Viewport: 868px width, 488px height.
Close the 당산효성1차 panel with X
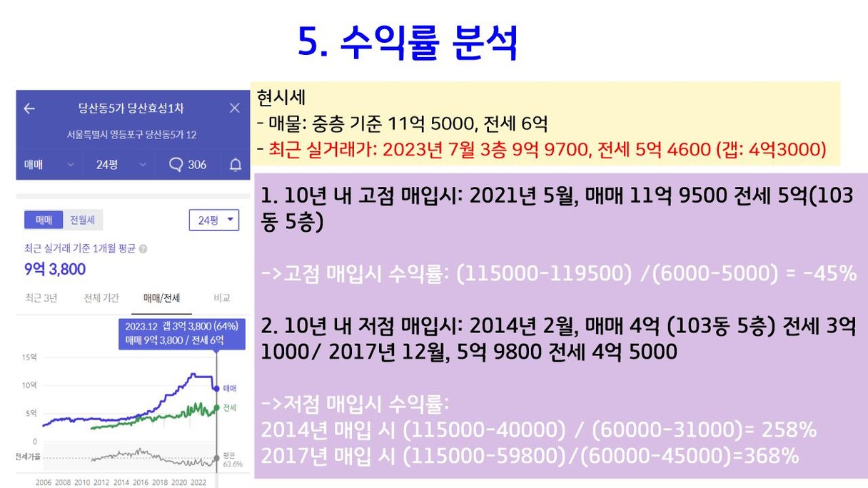(235, 108)
